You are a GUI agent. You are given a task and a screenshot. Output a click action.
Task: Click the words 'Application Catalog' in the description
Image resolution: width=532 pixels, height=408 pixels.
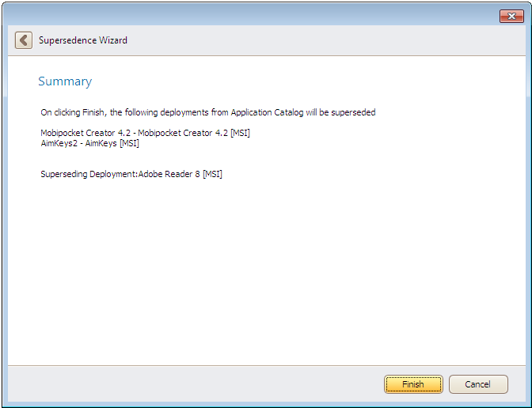pos(264,112)
